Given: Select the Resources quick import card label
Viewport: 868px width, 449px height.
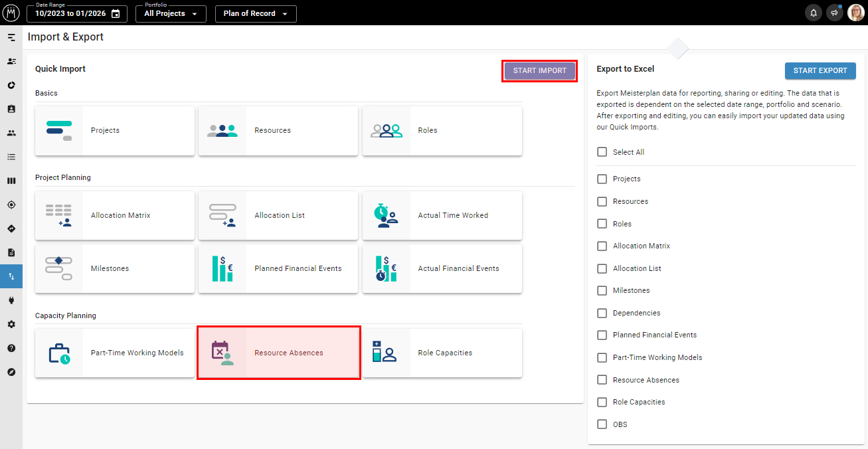Looking at the screenshot, I should [x=272, y=131].
